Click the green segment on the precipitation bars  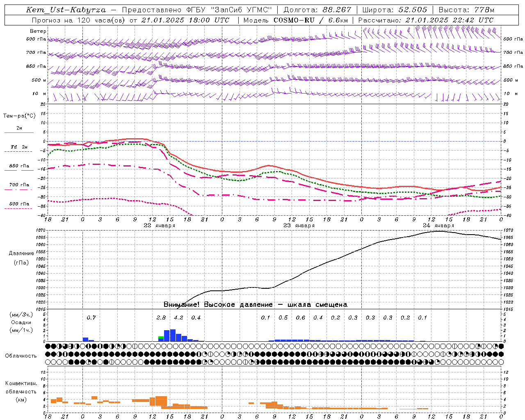point(161,337)
